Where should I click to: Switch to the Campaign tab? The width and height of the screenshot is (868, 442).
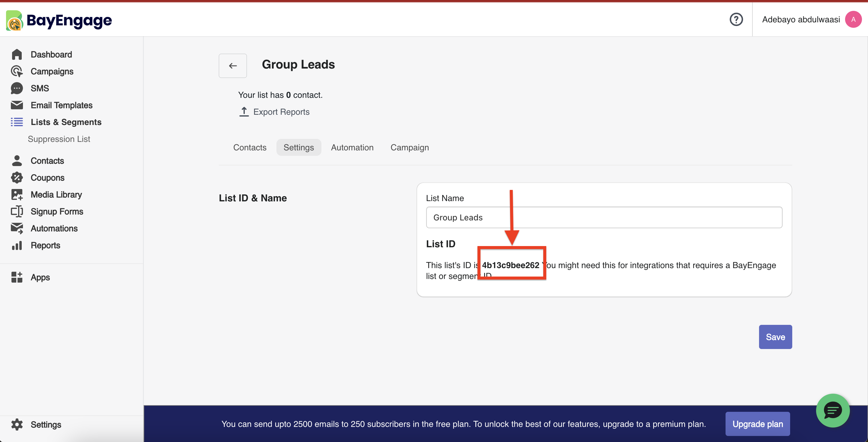click(409, 147)
